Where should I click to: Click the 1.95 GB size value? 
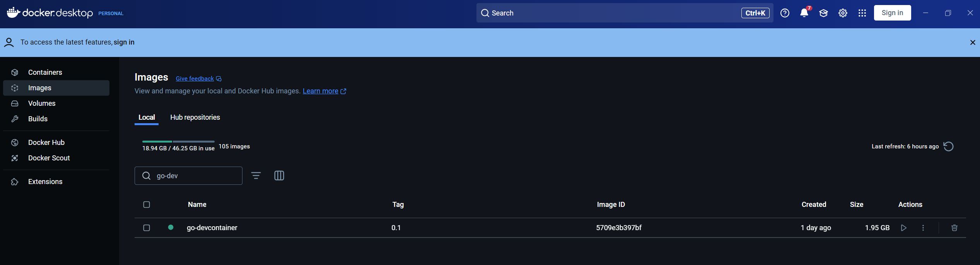(877, 228)
